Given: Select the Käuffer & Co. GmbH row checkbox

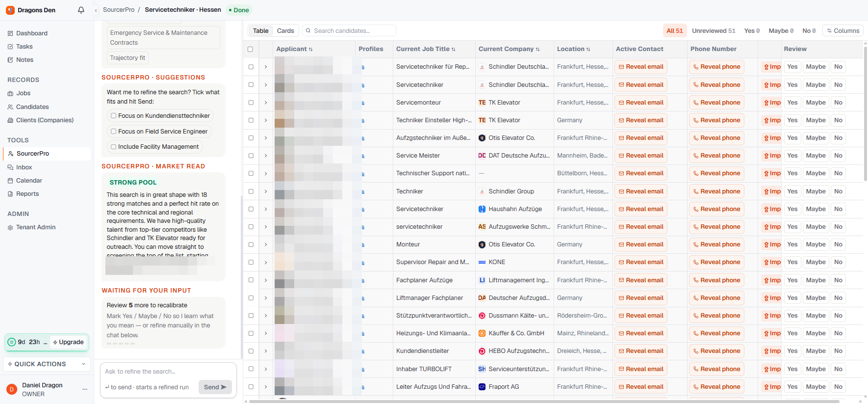Looking at the screenshot, I should pyautogui.click(x=251, y=333).
